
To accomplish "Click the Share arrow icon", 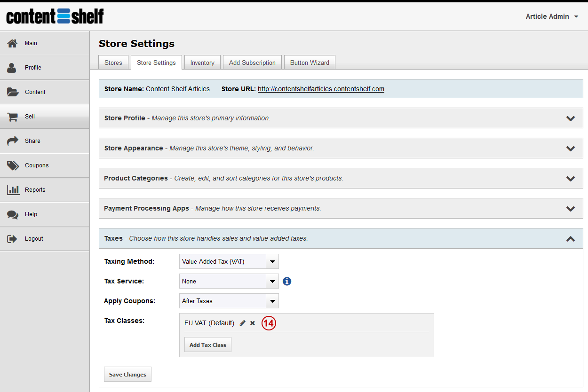I will coord(13,141).
